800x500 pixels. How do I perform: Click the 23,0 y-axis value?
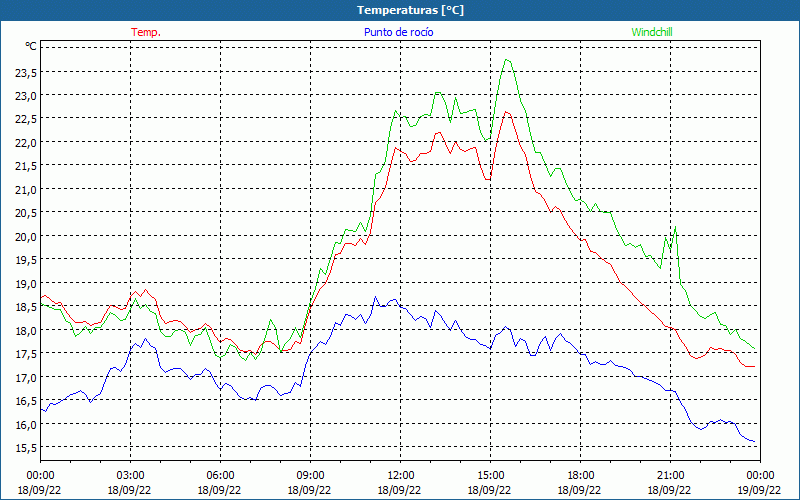click(26, 96)
